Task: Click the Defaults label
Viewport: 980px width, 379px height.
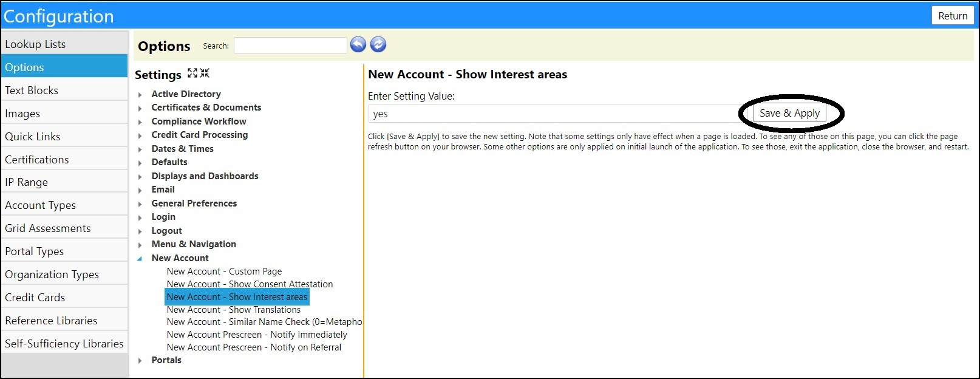Action: click(169, 162)
